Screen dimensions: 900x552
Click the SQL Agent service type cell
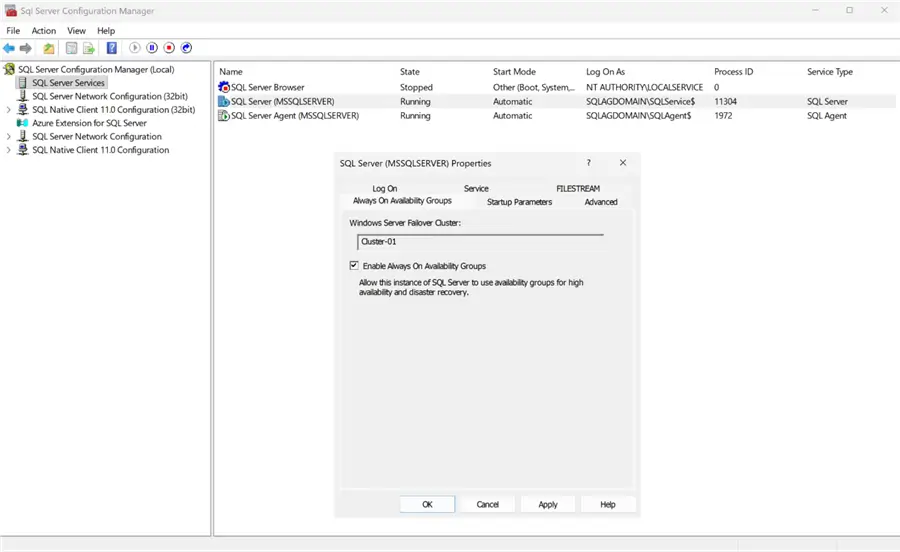pyautogui.click(x=827, y=115)
